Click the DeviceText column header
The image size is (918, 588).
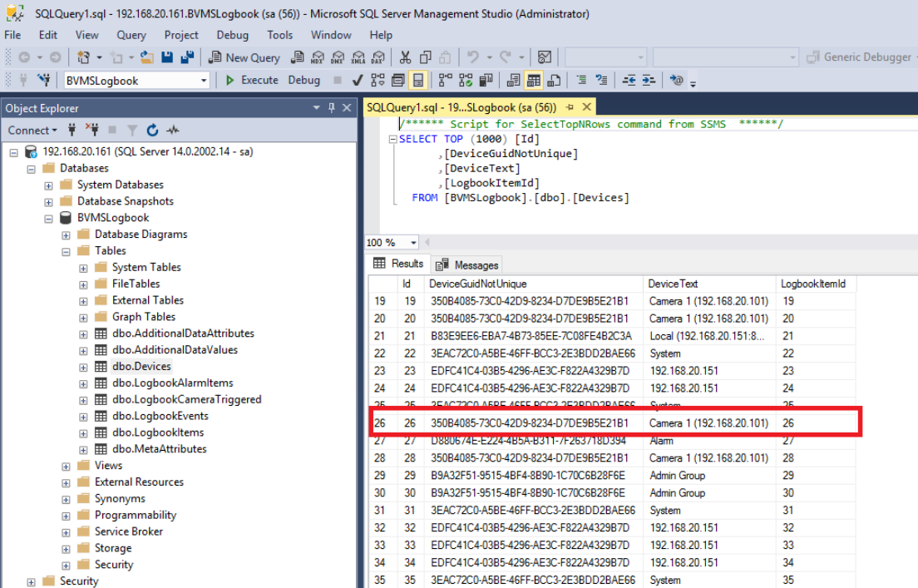click(673, 284)
